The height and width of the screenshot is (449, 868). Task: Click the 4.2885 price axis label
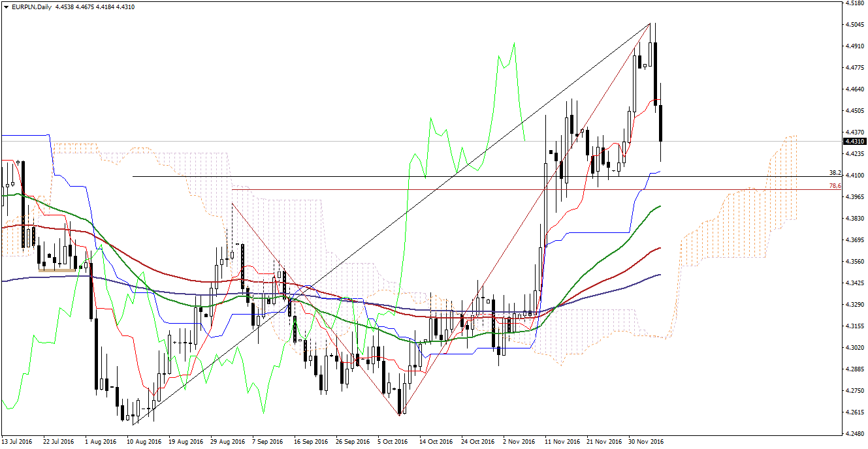click(x=854, y=369)
